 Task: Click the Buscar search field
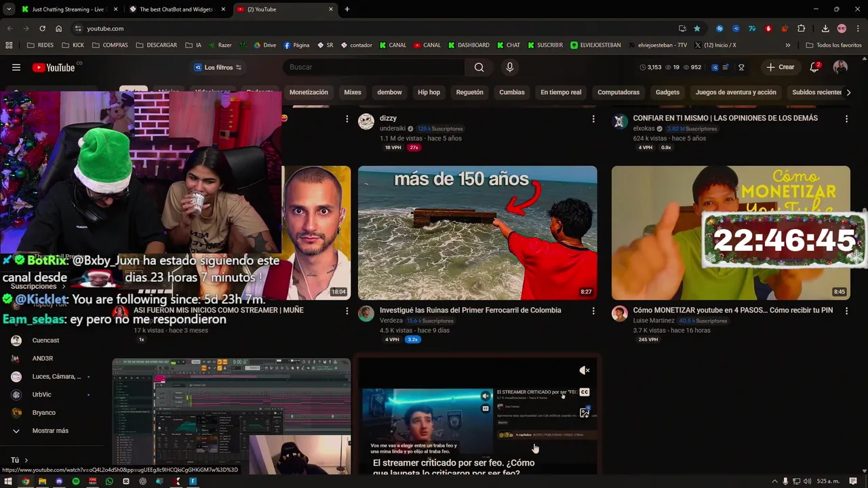374,67
